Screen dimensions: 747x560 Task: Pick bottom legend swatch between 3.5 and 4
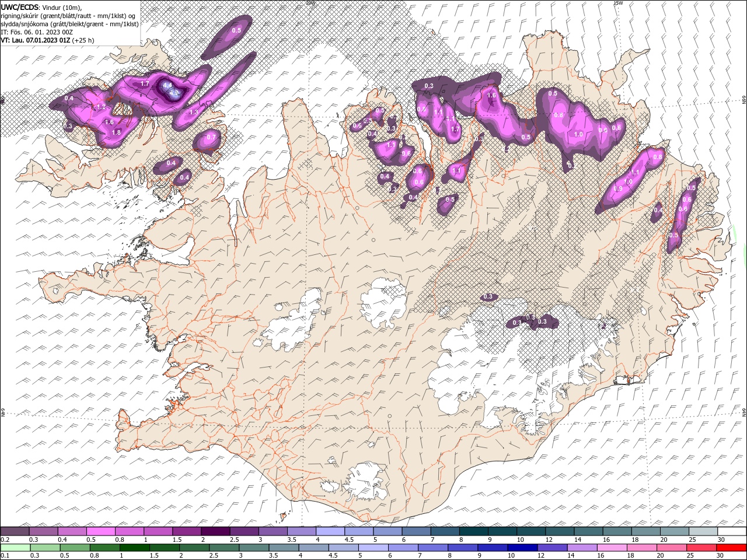click(284, 548)
